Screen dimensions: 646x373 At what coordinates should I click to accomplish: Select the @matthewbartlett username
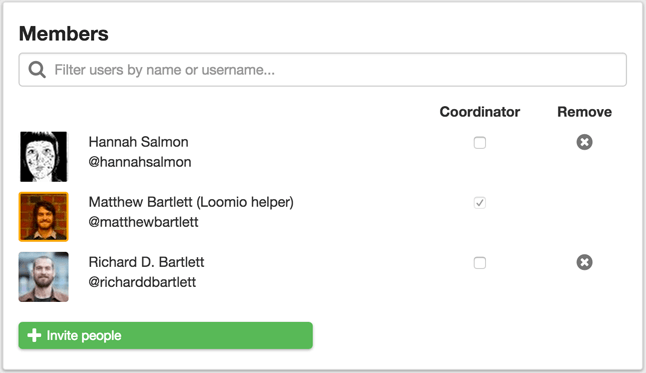click(143, 222)
